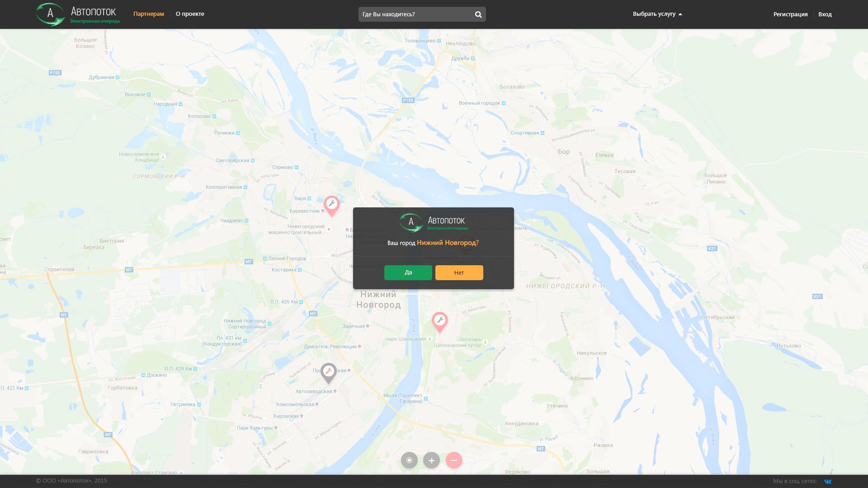The image size is (868, 488).
Task: Click the Бор label on the map
Action: (x=564, y=152)
